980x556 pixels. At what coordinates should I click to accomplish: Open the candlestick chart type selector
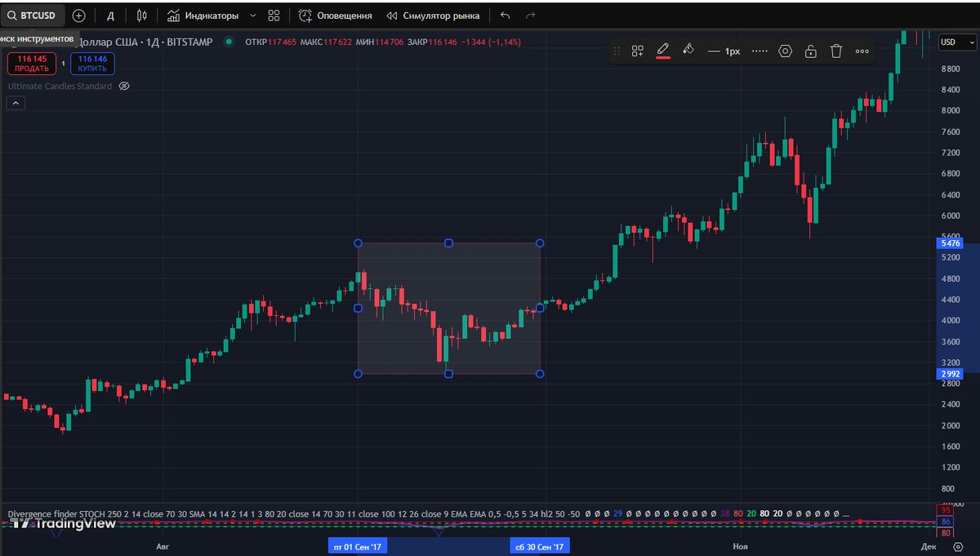142,16
